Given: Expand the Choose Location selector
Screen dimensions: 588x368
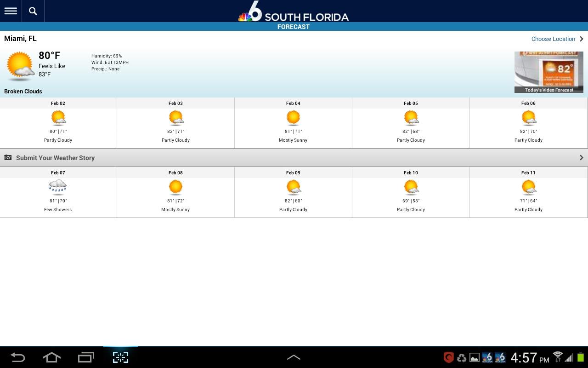Looking at the screenshot, I should pos(557,39).
